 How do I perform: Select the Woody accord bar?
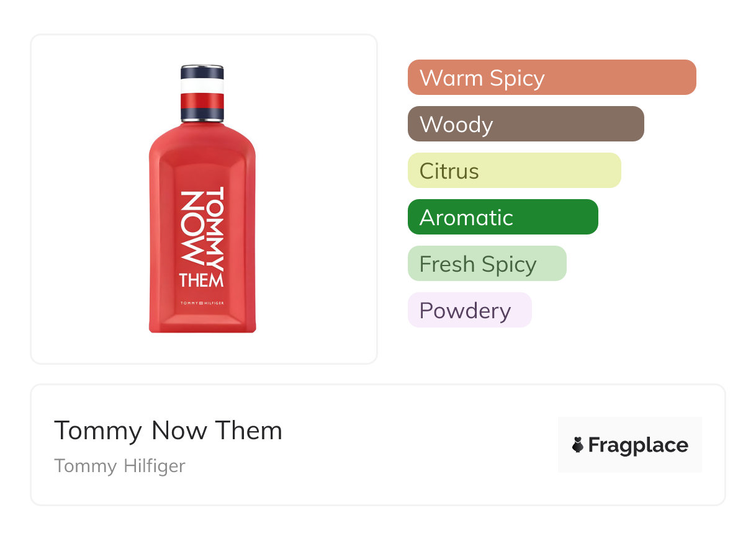(525, 124)
